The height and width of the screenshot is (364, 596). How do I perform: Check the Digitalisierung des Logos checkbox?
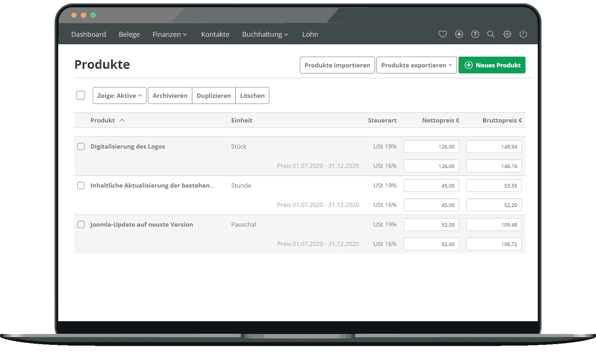pos(81,147)
